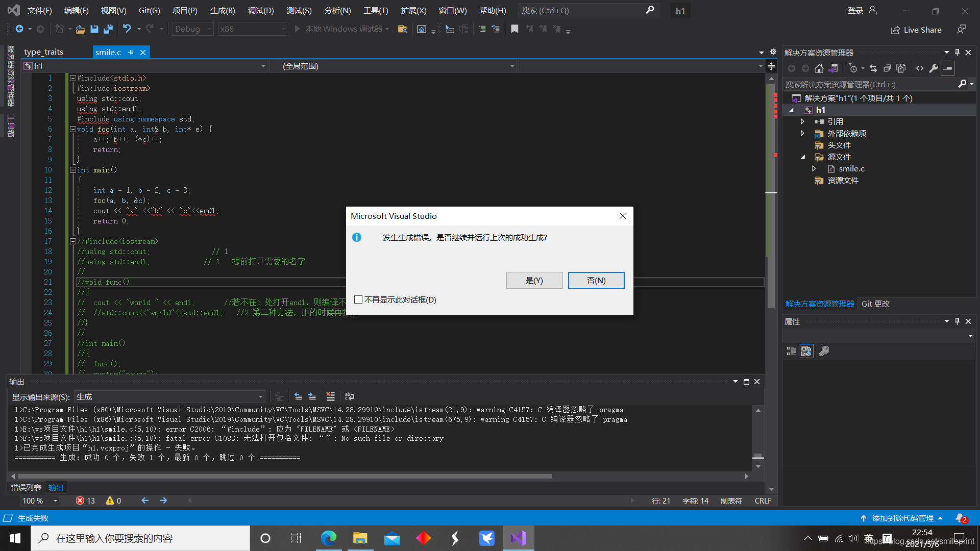Click 是(Y) to continue running
The height and width of the screenshot is (551, 980).
click(x=534, y=280)
